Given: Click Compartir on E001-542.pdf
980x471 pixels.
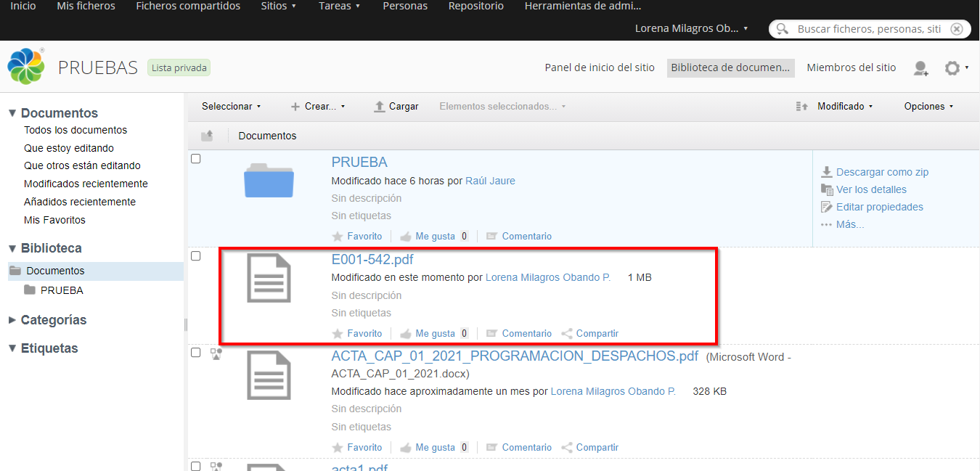Looking at the screenshot, I should 590,334.
